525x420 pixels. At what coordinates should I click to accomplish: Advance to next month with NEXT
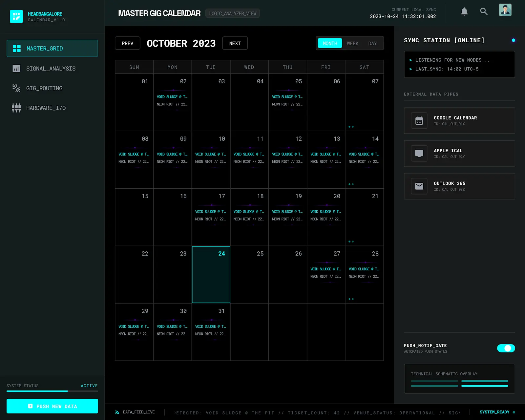point(235,43)
